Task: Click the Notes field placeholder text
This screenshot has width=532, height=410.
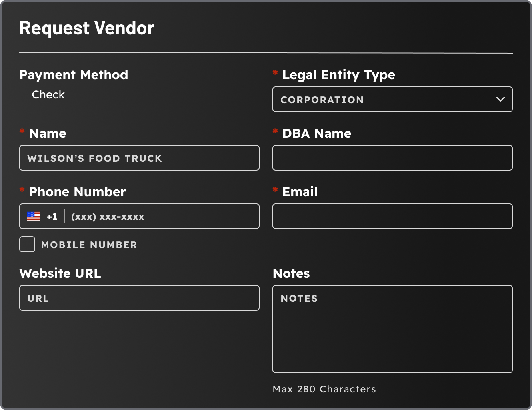Action: click(x=299, y=298)
